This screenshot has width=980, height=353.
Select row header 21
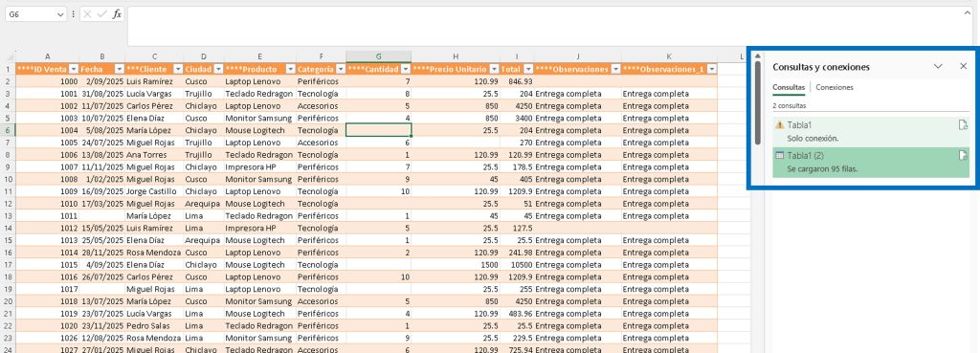8,313
